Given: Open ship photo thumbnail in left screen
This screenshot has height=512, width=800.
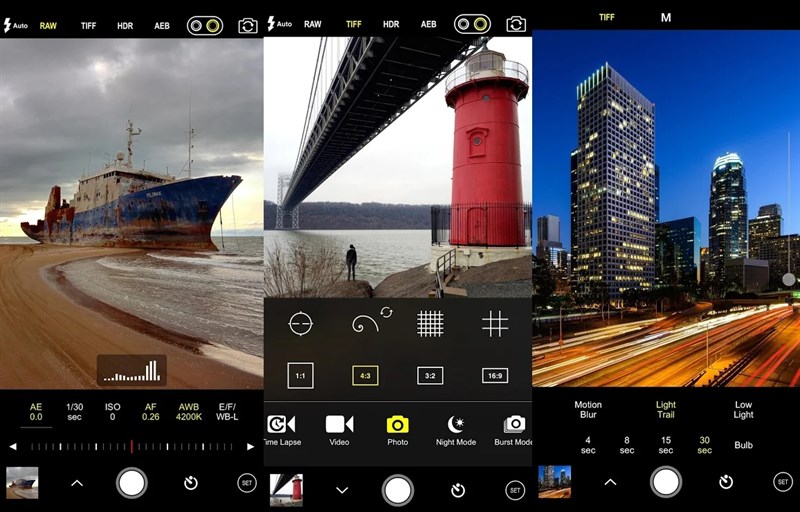Looking at the screenshot, I should (22, 483).
